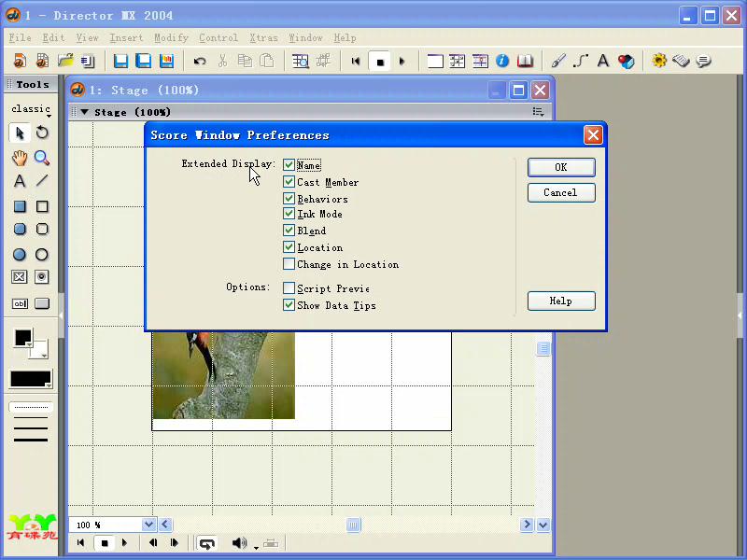Close the Score Window Preferences dialog
The image size is (747, 560).
pos(593,135)
